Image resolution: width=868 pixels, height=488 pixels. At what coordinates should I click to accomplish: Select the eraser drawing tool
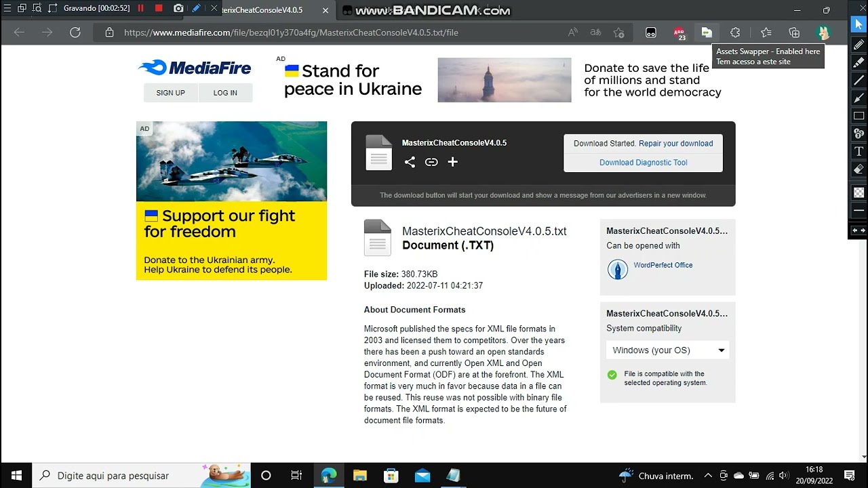(859, 169)
